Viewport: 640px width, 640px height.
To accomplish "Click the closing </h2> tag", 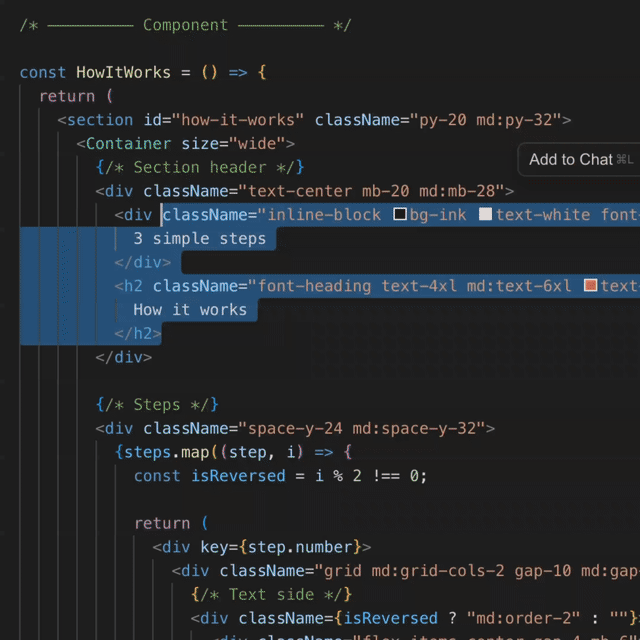I will [138, 333].
